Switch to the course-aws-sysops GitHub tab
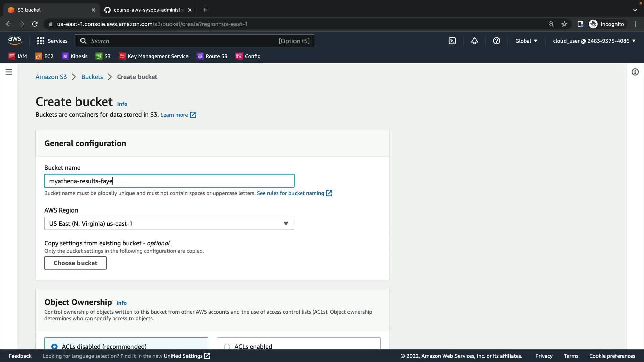 click(x=148, y=10)
